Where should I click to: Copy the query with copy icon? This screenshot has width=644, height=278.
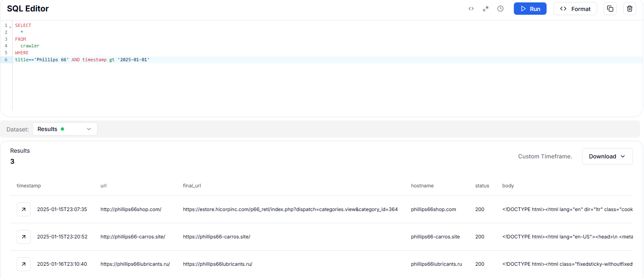click(610, 9)
